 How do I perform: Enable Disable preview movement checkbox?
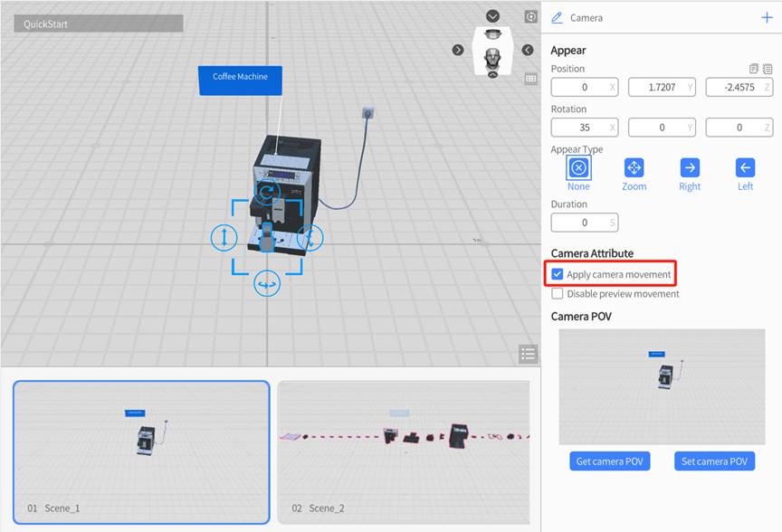point(558,293)
